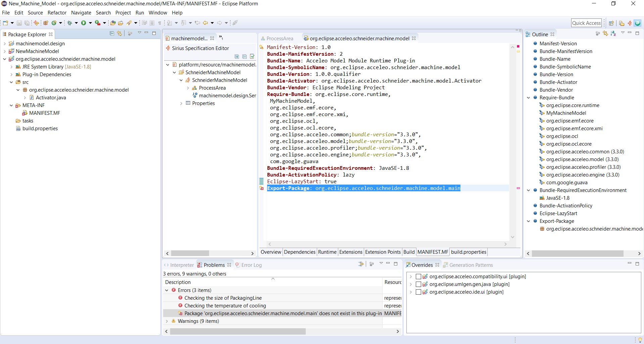This screenshot has height=344, width=644.
Task: Show hidden editor tabs chevron
Action: click(x=221, y=38)
